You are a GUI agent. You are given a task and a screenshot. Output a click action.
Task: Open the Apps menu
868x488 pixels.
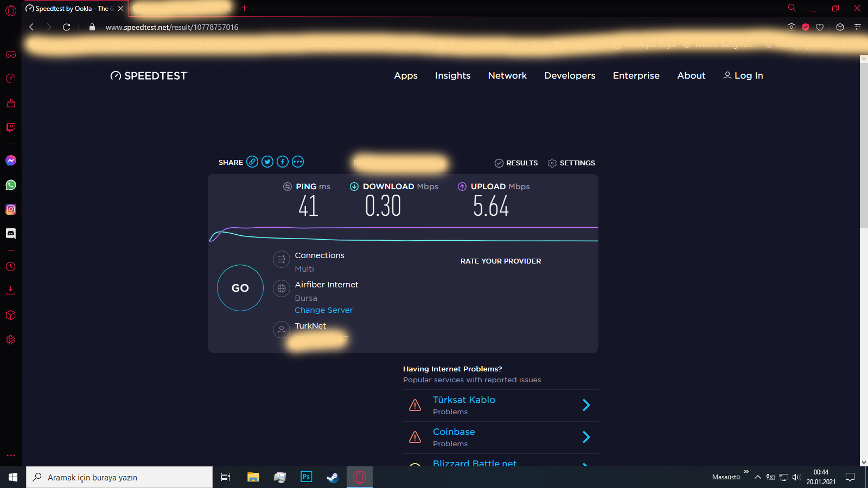(406, 76)
